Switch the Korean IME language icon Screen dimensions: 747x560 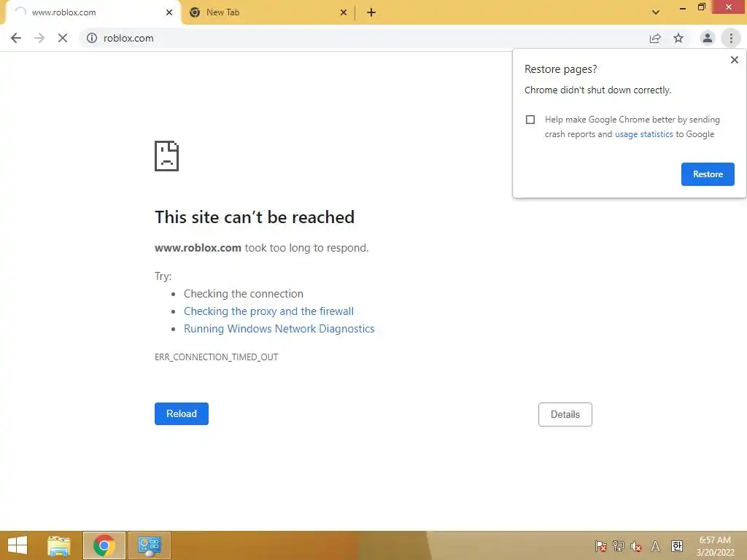coord(677,546)
